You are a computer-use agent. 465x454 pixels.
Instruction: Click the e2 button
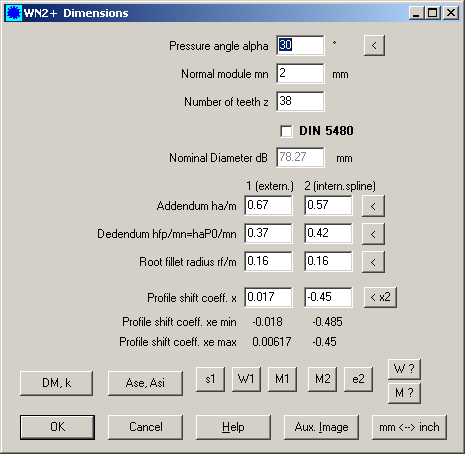coord(358,379)
